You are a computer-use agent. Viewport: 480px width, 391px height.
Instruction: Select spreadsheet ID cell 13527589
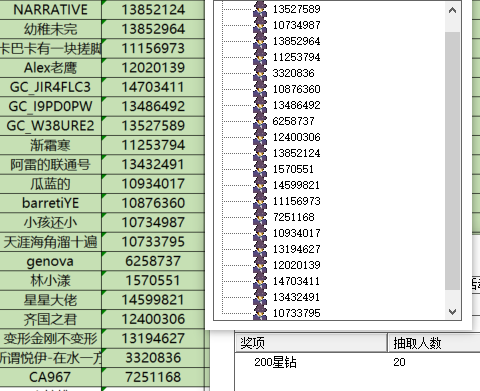point(153,126)
